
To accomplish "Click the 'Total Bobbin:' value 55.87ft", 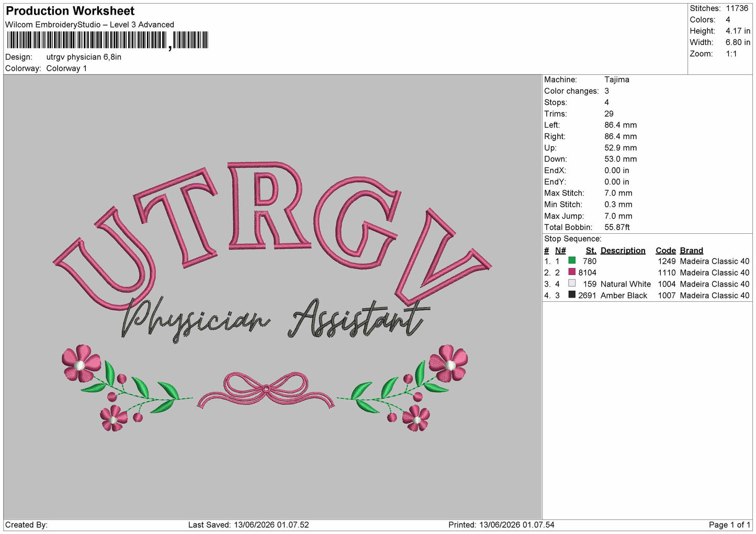I will point(617,227).
